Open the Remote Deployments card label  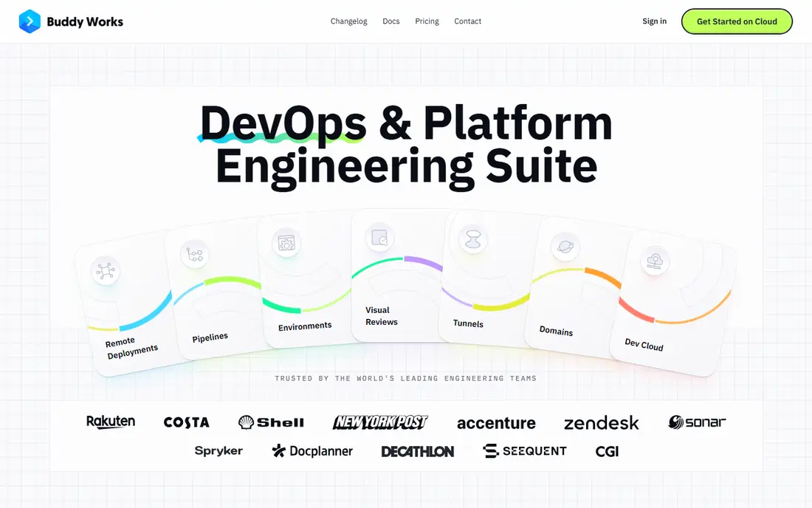pos(131,348)
